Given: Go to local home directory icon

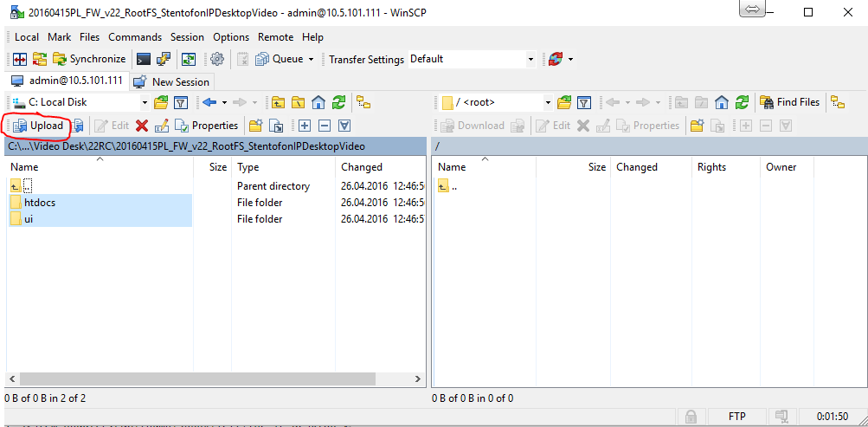Looking at the screenshot, I should (x=318, y=102).
